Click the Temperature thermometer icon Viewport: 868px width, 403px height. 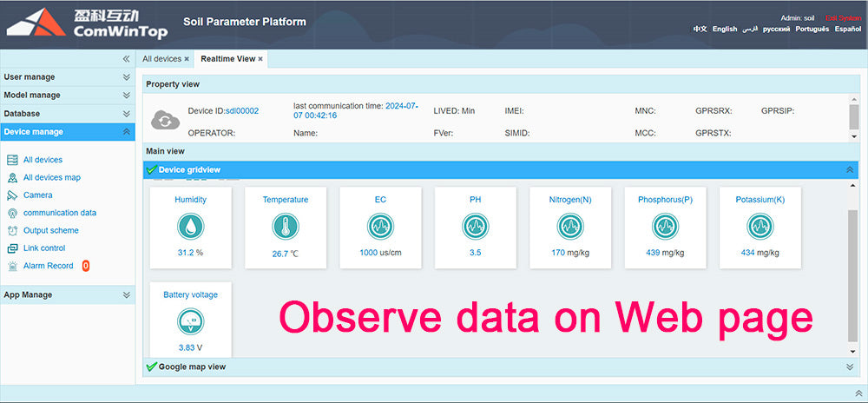(x=285, y=228)
